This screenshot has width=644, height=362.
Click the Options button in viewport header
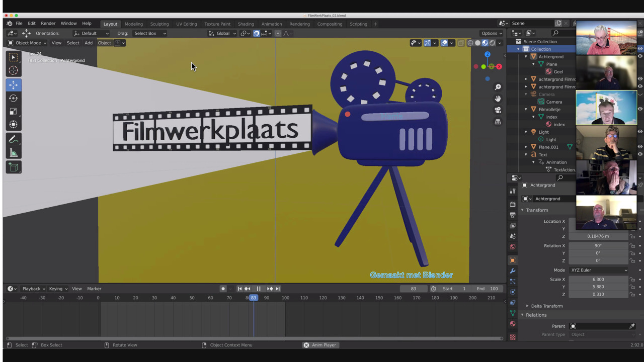point(491,33)
